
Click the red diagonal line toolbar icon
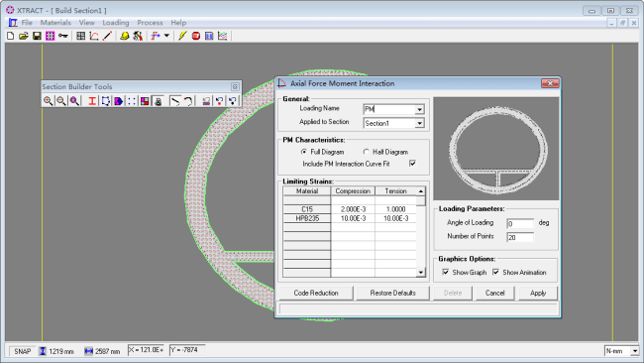[107, 36]
